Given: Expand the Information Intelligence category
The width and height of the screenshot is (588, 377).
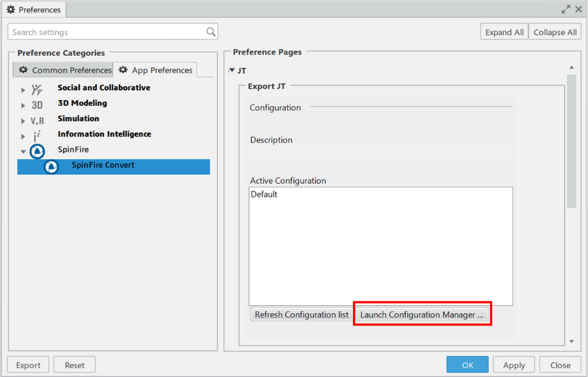Looking at the screenshot, I should pyautogui.click(x=23, y=136).
